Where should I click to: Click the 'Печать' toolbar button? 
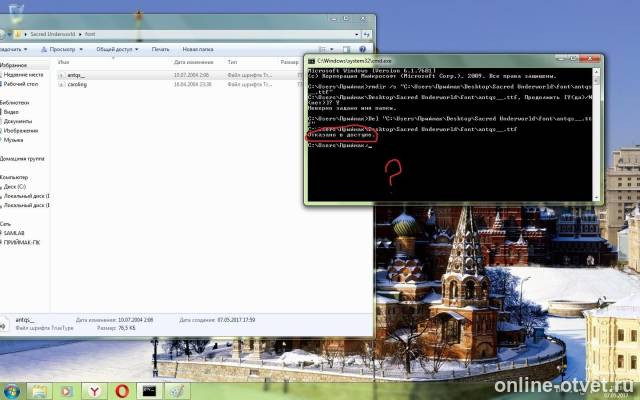pos(160,49)
